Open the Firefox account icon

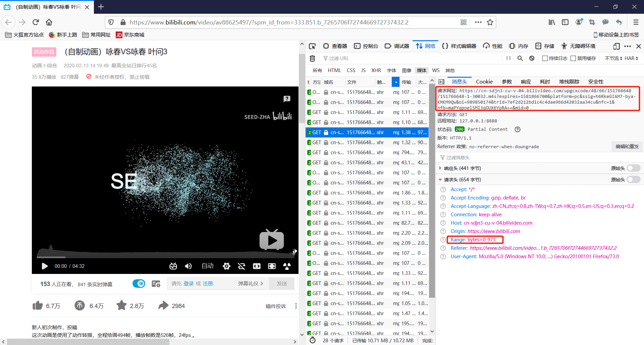tap(579, 22)
